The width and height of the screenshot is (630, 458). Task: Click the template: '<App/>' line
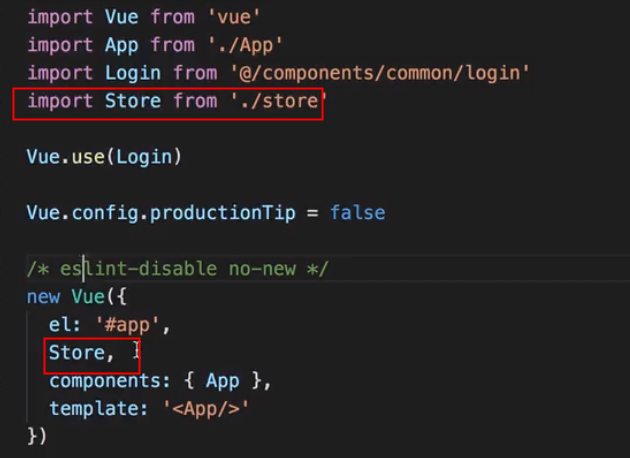[149, 409]
